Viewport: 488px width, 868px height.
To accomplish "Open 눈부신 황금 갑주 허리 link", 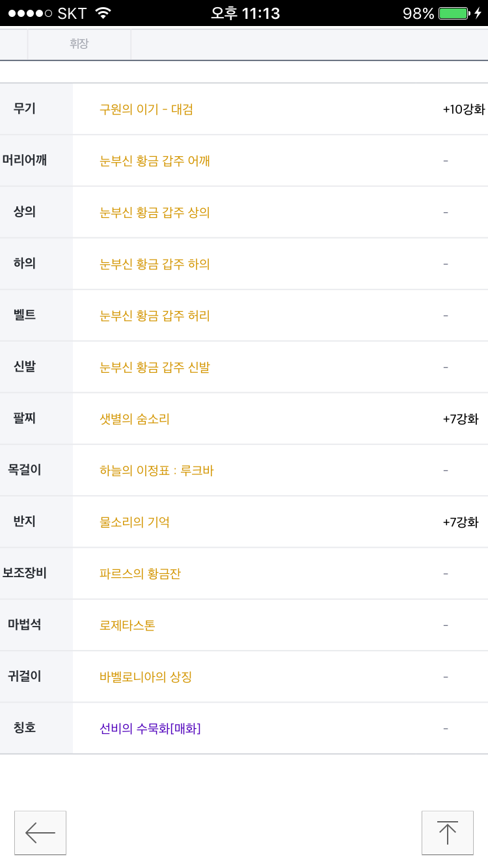I will [154, 316].
